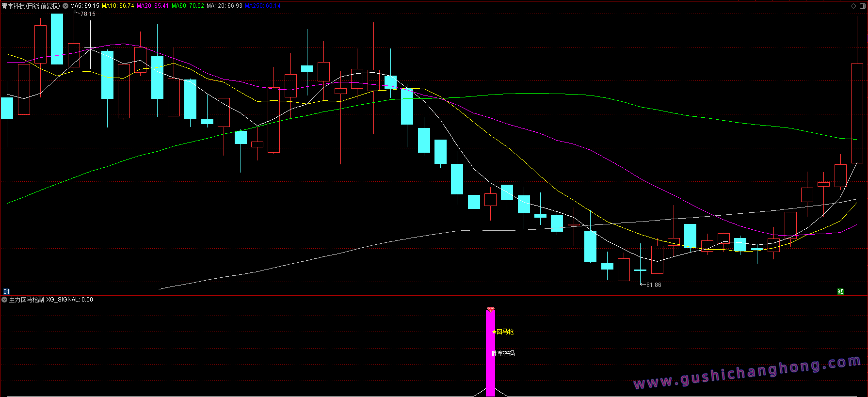
Task: Toggle the side panel icon at top-right
Action: tap(862, 6)
